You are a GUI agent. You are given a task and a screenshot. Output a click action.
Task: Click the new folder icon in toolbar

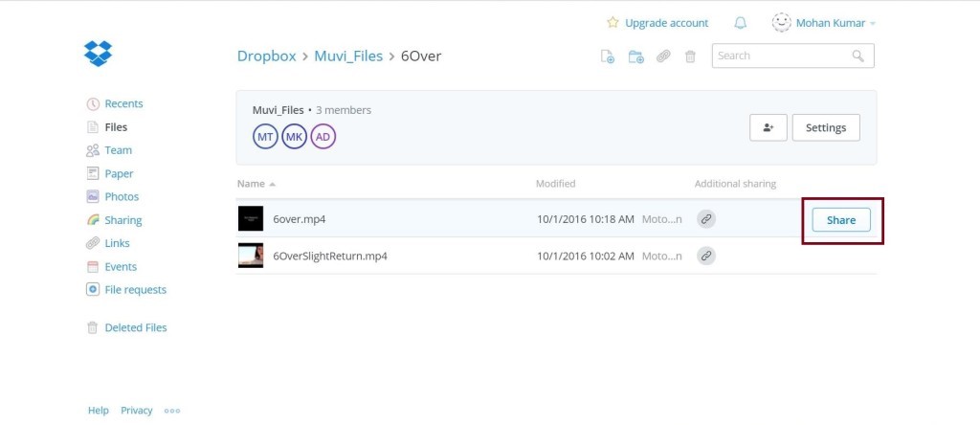pos(636,56)
